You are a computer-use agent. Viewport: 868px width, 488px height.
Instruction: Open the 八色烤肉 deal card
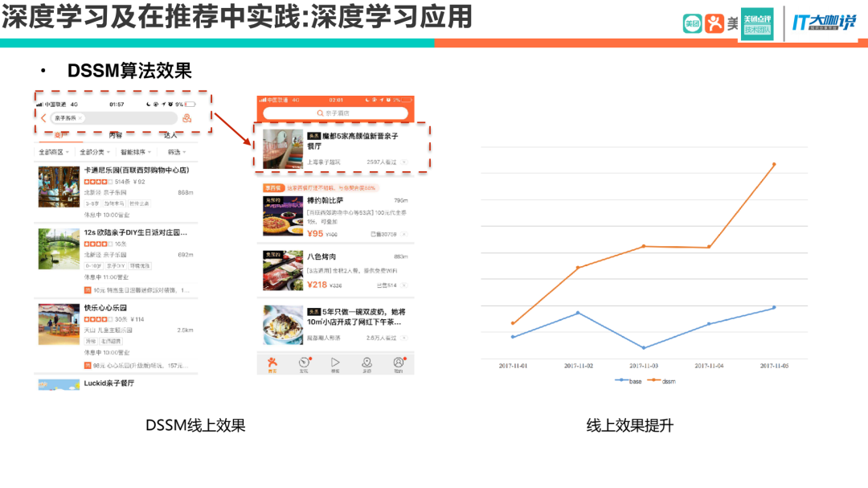335,271
